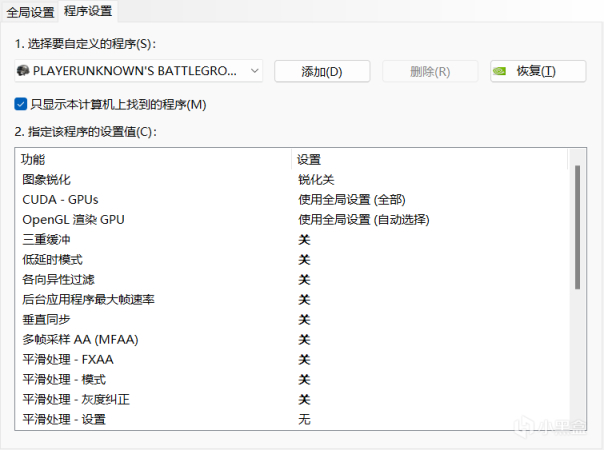Select the 平滑处理 - 灰度纠正 row
This screenshot has height=450, width=604.
tap(293, 400)
